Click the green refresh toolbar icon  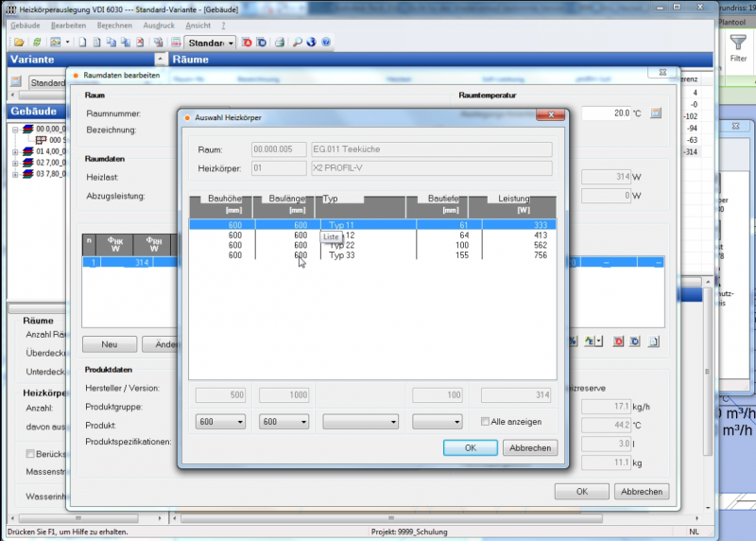coord(37,43)
